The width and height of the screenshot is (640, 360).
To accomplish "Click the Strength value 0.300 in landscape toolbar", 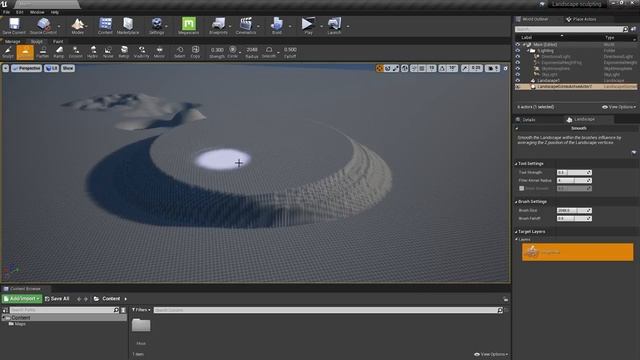I will pos(217,50).
